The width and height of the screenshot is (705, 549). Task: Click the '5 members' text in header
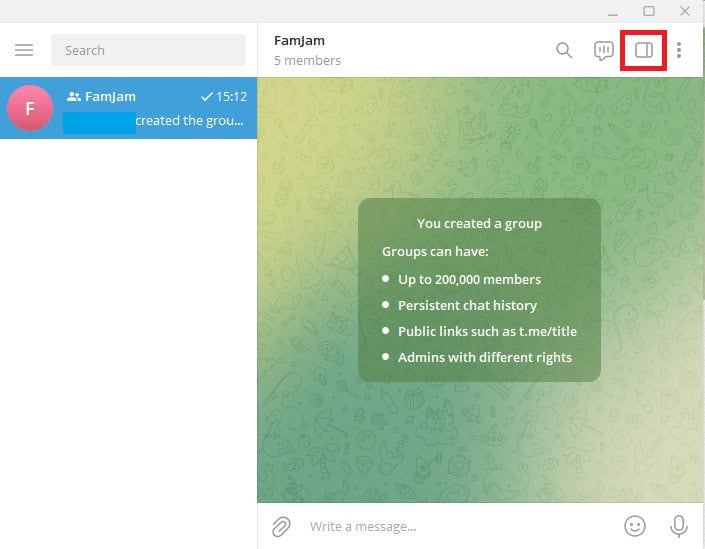(308, 60)
